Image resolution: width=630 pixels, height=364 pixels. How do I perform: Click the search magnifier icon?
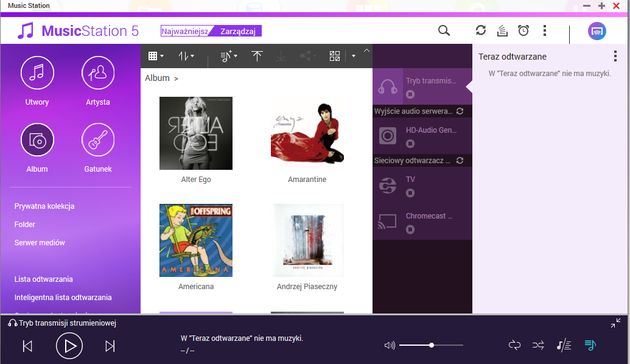[444, 31]
